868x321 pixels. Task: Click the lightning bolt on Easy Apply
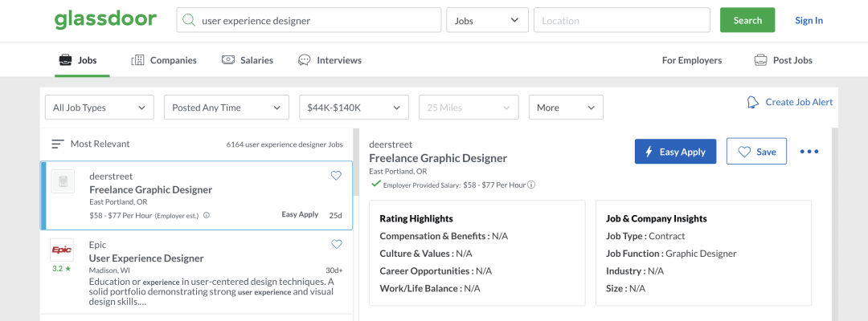coord(649,152)
